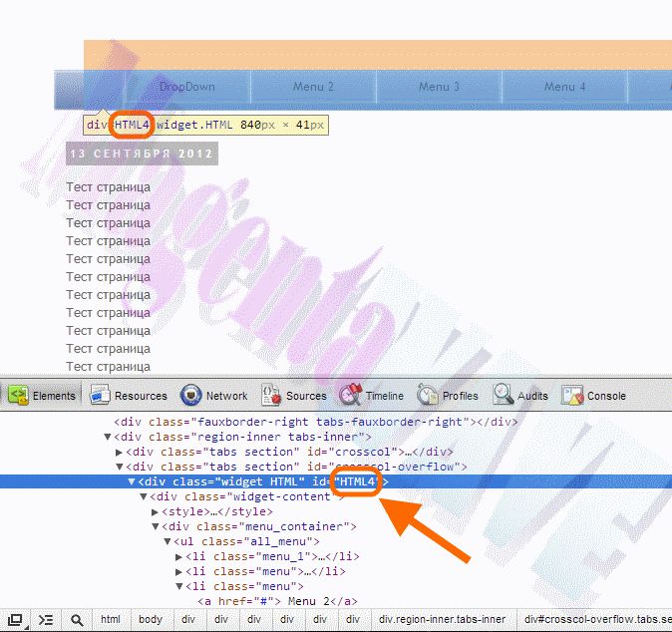Collapse the ul all_menu node
This screenshot has height=632, width=672.
(x=168, y=541)
